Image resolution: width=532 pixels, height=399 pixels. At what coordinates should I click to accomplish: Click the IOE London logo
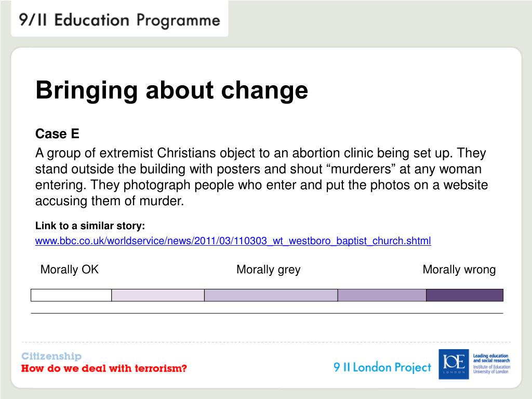coord(454,364)
